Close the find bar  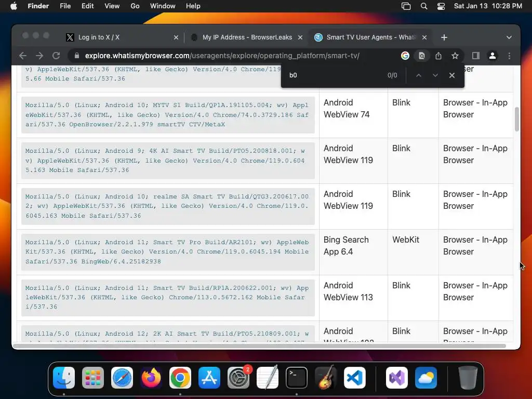point(452,75)
